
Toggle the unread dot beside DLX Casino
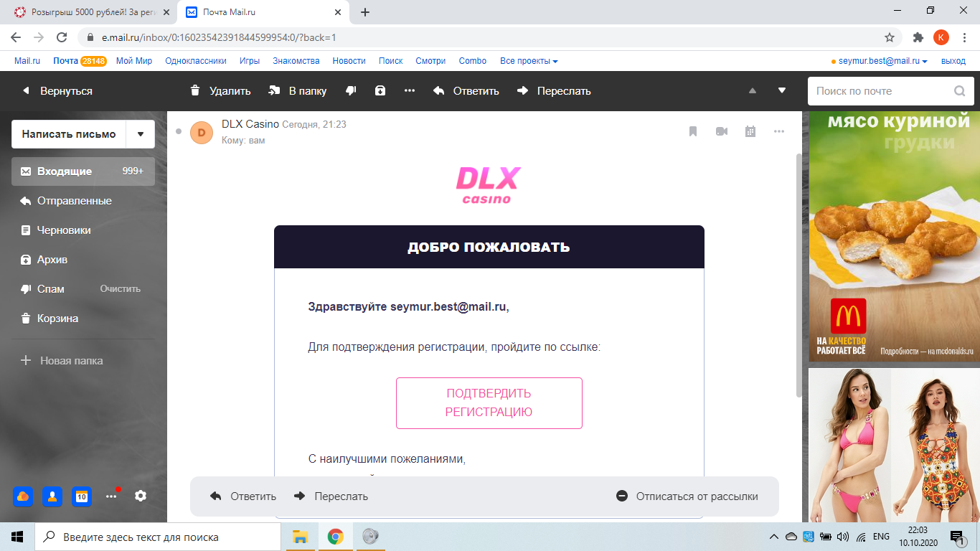coord(179,131)
